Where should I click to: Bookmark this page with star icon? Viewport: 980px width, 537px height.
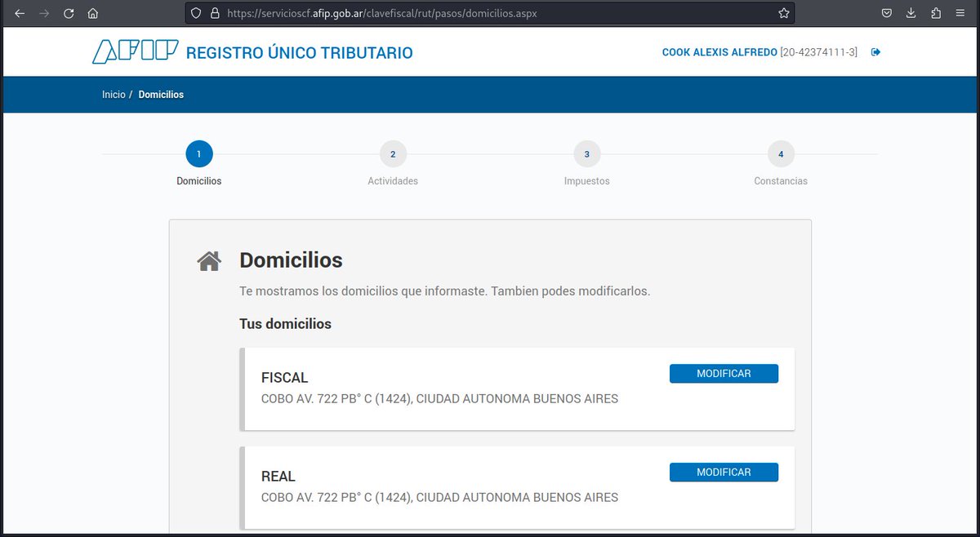(784, 13)
